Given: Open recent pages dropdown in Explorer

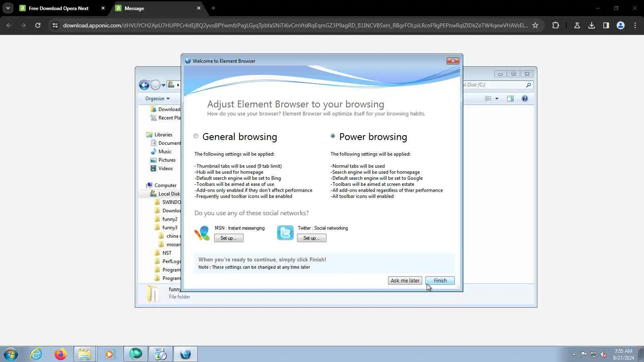Looking at the screenshot, I should pyautogui.click(x=163, y=85).
